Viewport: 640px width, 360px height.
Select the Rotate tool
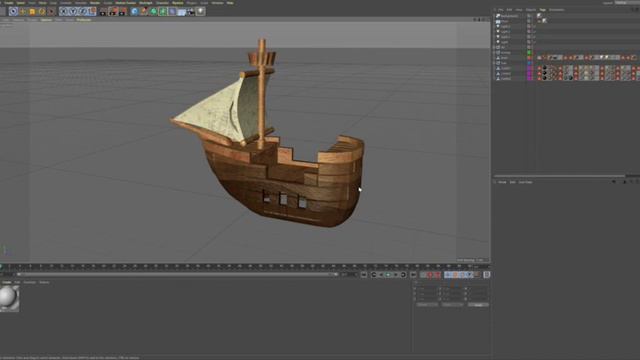[x=42, y=11]
